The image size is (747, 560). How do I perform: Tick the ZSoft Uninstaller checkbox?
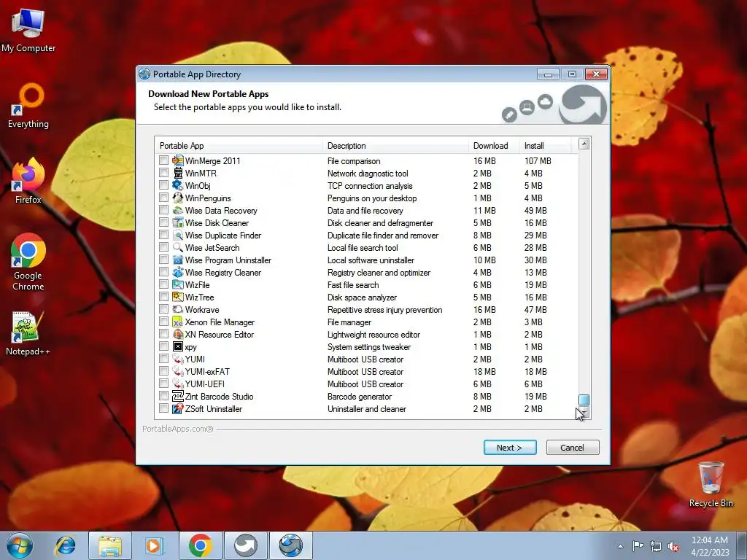(164, 408)
